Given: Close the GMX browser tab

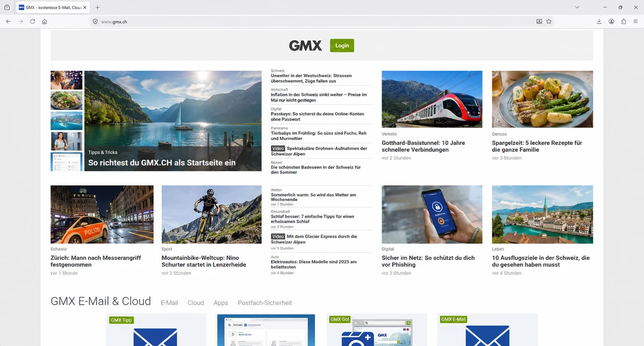Looking at the screenshot, I should [85, 8].
